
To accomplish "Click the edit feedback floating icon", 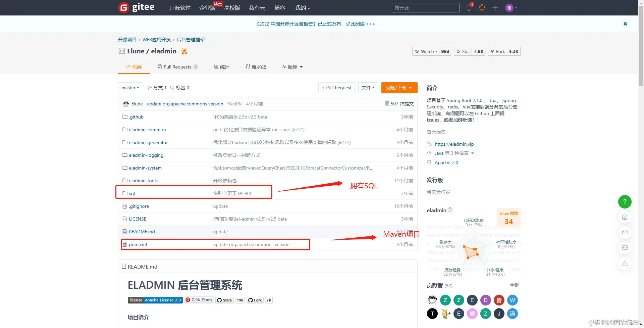I will 625,217.
